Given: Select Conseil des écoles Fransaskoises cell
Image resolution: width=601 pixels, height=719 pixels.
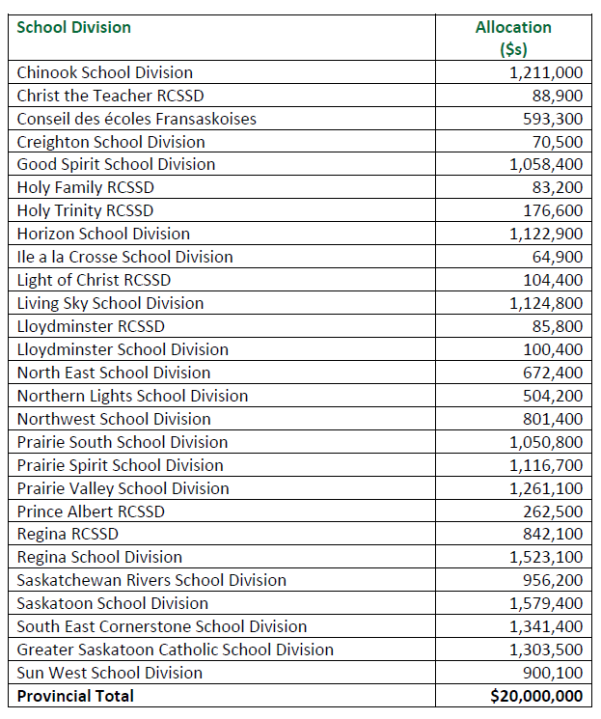Looking at the screenshot, I should click(137, 118).
